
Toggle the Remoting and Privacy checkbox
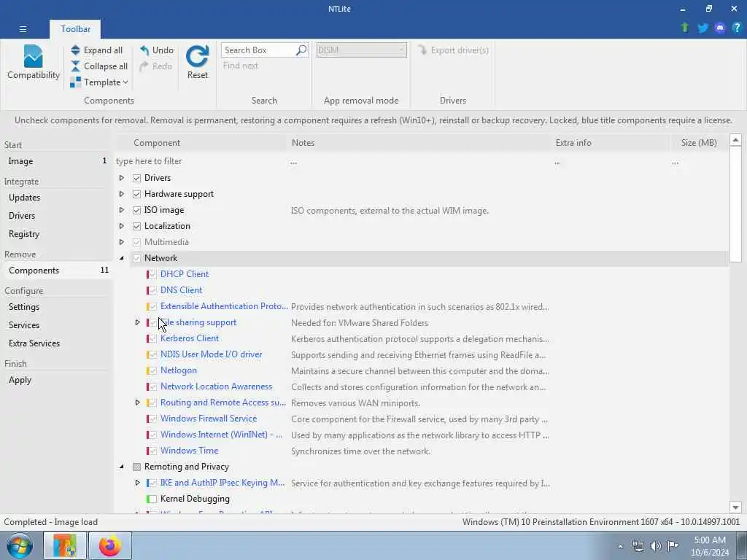[136, 467]
